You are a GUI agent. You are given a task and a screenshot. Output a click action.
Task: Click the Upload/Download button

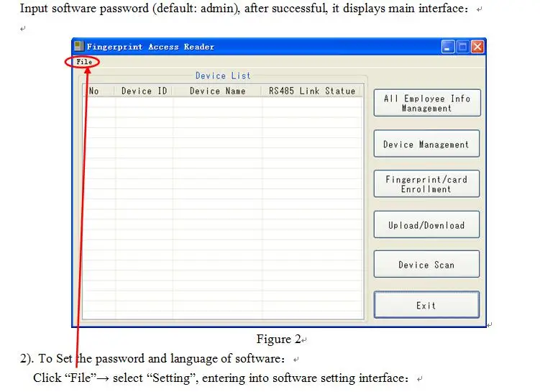(426, 225)
